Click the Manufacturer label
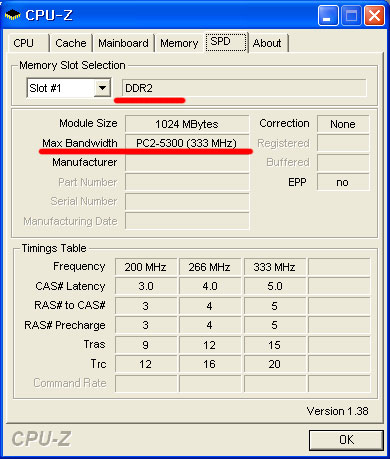This screenshot has width=390, height=459. click(85, 162)
